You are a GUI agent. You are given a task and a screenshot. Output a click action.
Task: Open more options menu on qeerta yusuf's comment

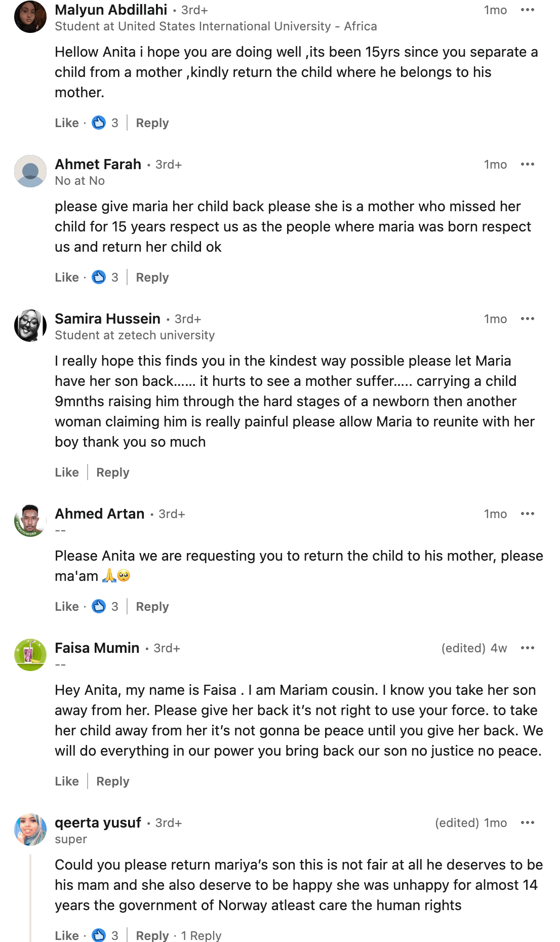coord(527,823)
